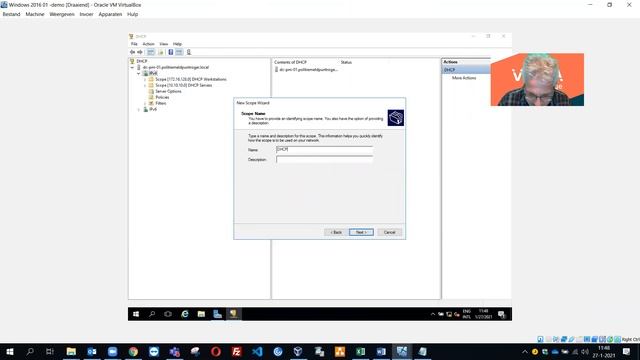Screen dimensions: 640x360
Task: Open the Hulp menu in VirtualBox
Action: 133,14
